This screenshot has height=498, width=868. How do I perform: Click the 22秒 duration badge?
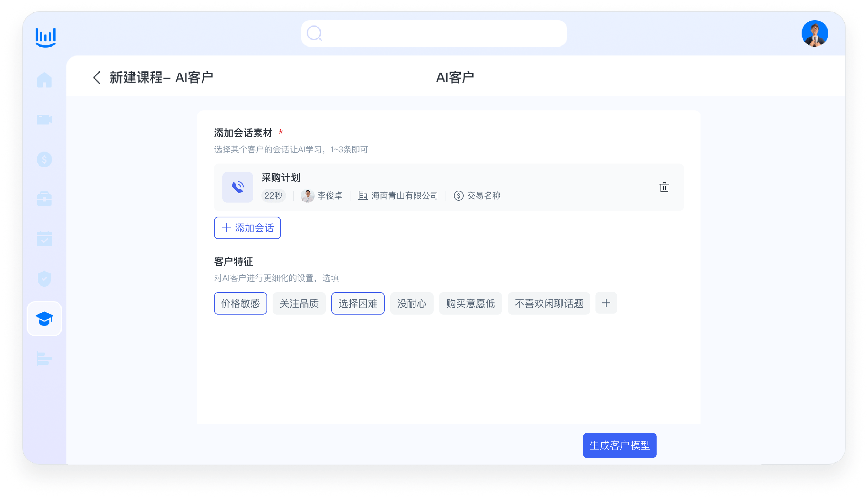pos(273,195)
